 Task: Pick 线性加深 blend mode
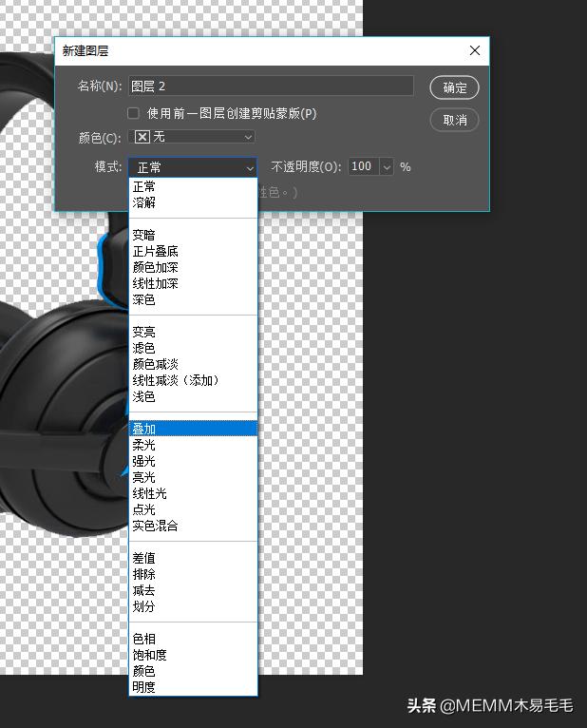tap(193, 283)
